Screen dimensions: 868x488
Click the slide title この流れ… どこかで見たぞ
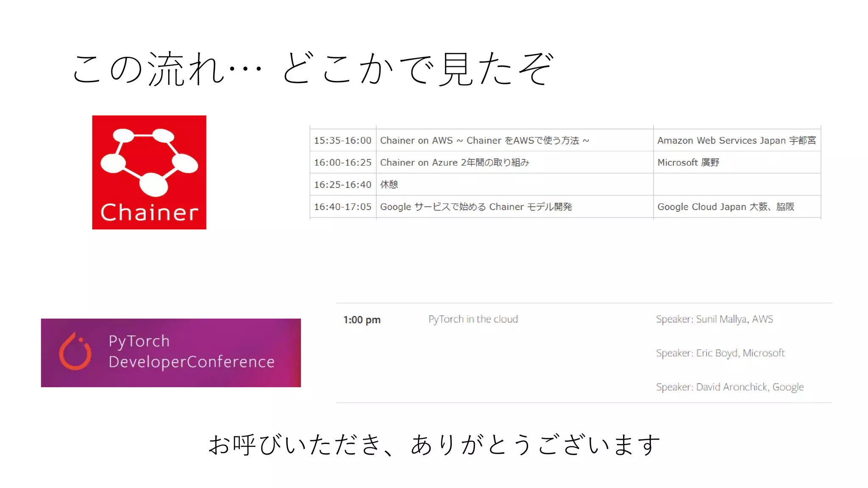click(x=313, y=69)
